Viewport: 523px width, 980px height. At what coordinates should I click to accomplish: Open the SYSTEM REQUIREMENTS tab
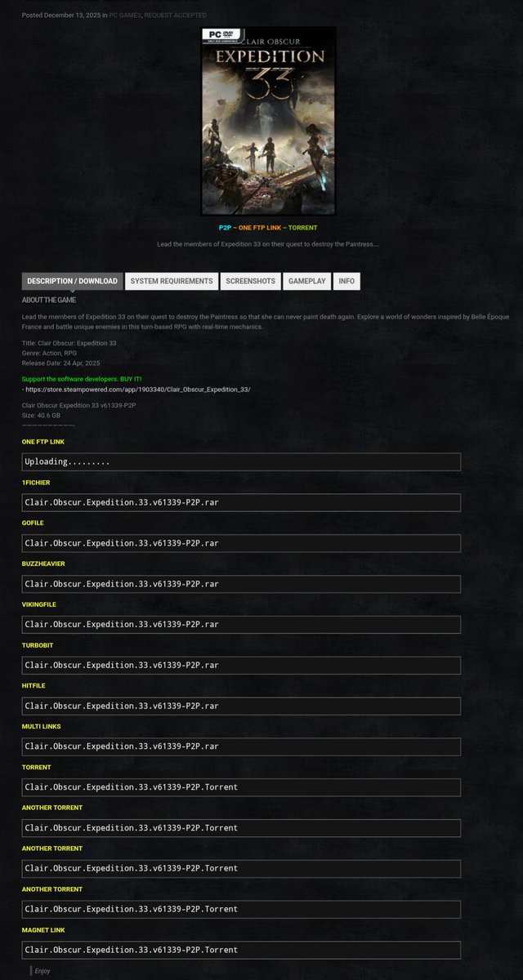172,281
